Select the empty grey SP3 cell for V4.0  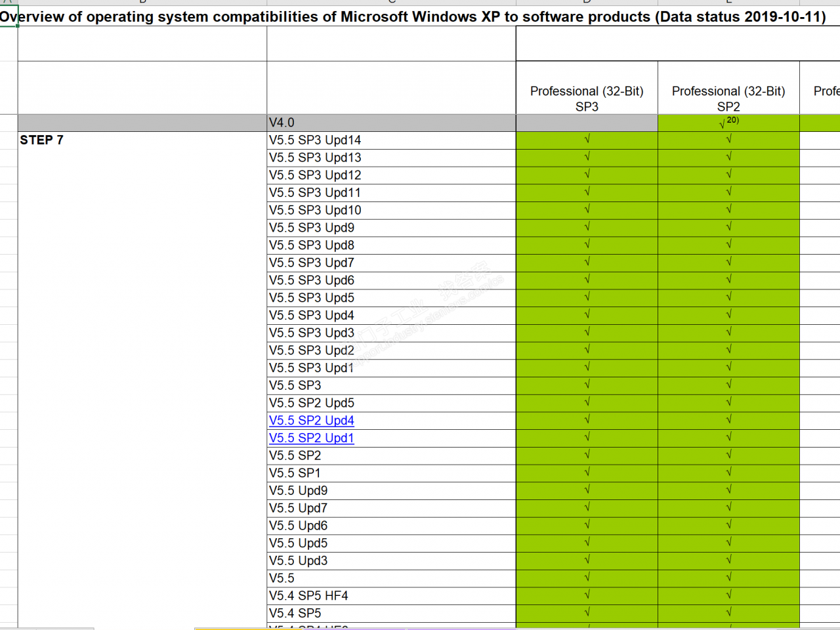[587, 123]
